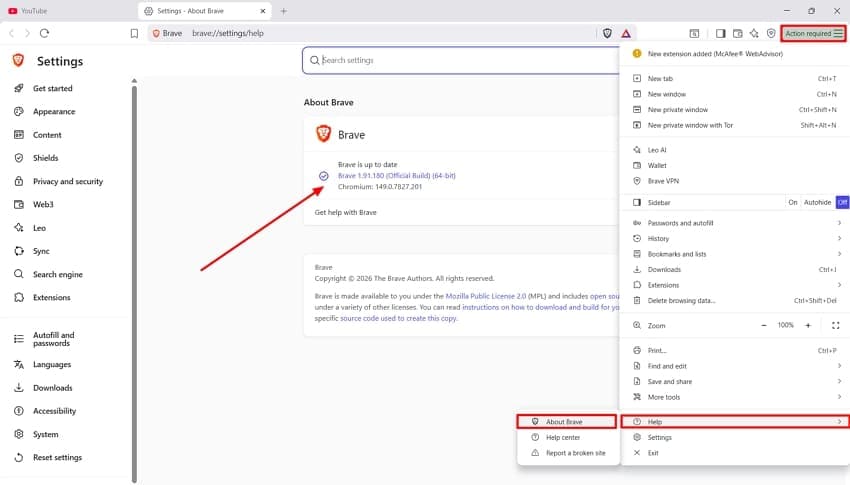
Task: Expand Passwords and autofill submenu
Action: point(735,223)
